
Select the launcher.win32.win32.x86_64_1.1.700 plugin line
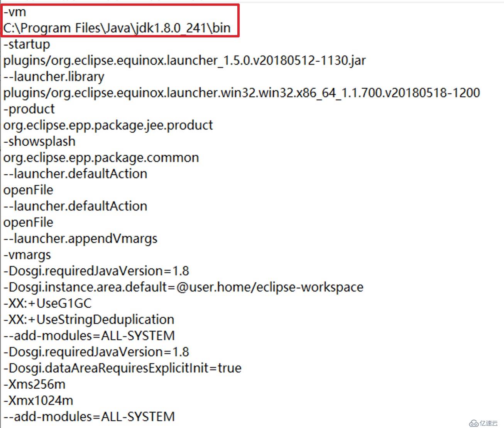242,93
